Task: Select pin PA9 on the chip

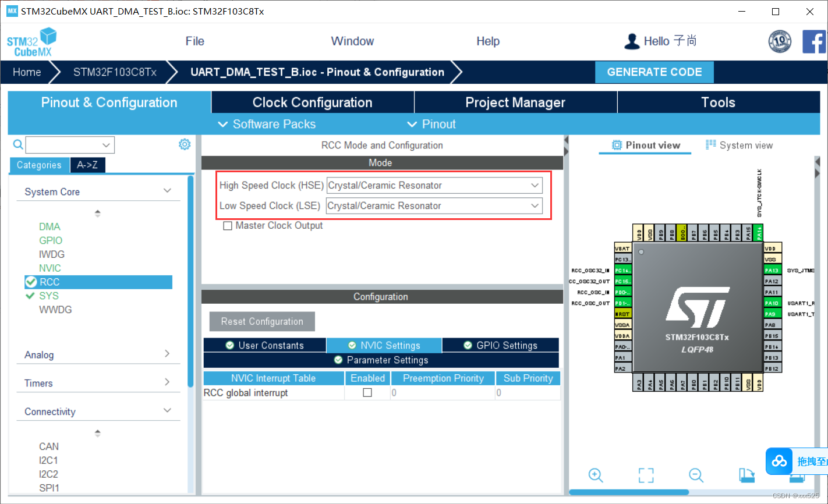Action: (x=772, y=314)
